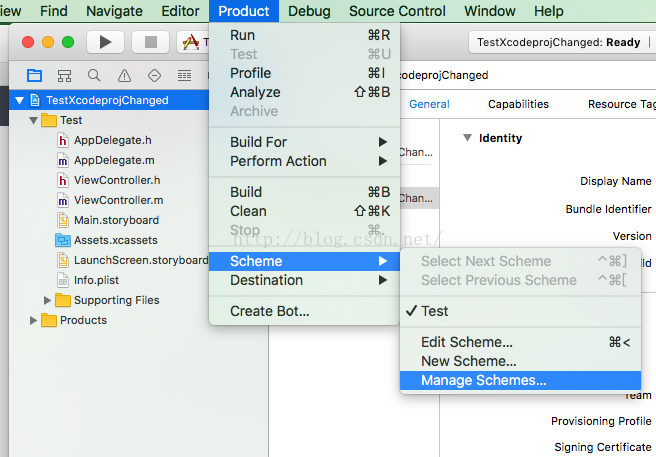Expand the Supporting Files group
The height and width of the screenshot is (457, 656).
(47, 300)
